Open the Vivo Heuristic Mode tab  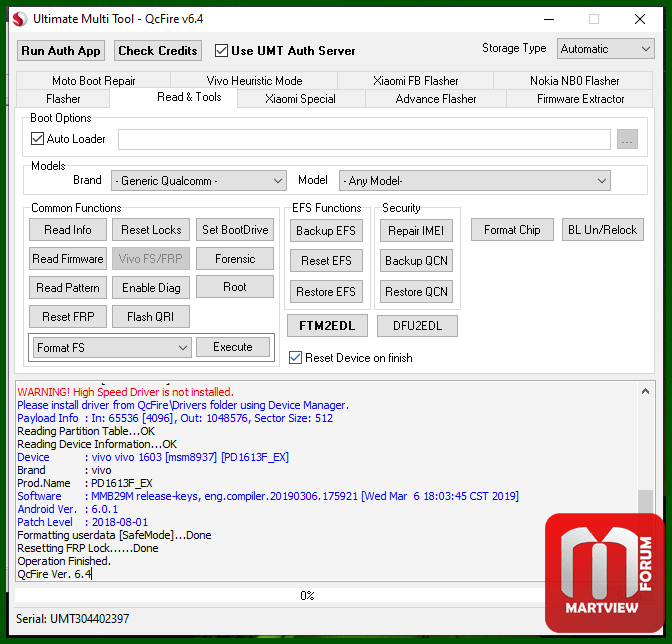coord(254,81)
